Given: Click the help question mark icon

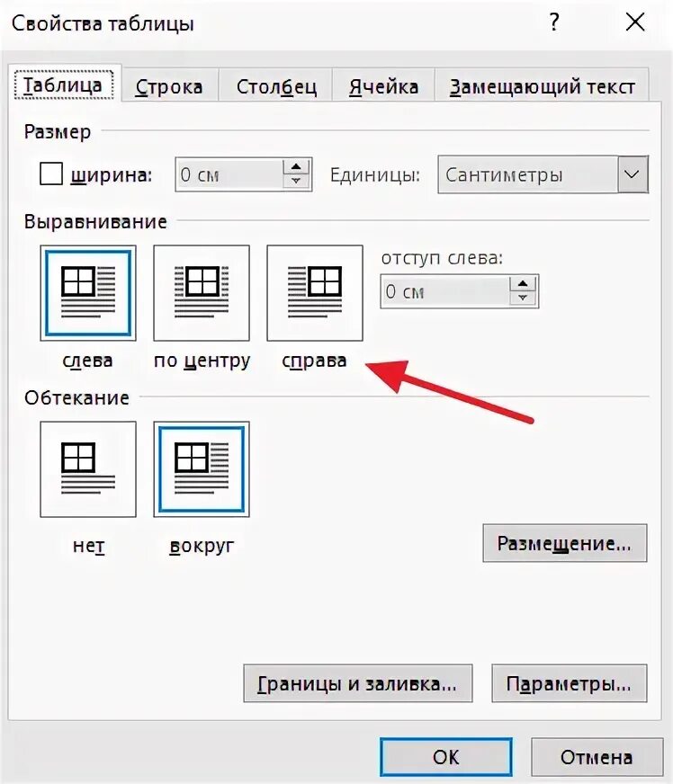Looking at the screenshot, I should (x=554, y=22).
